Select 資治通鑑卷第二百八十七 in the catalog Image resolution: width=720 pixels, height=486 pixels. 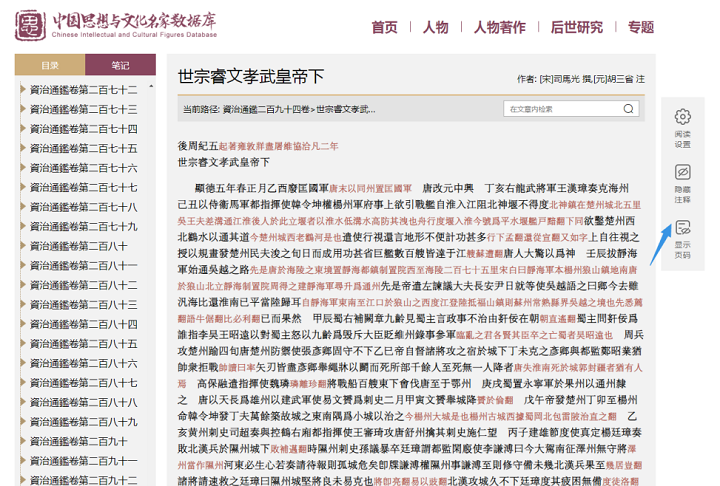point(83,383)
